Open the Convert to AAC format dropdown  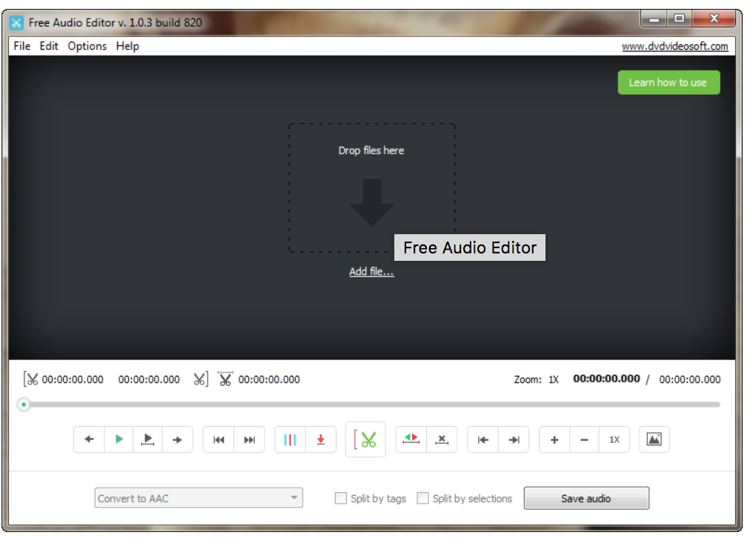point(199,498)
